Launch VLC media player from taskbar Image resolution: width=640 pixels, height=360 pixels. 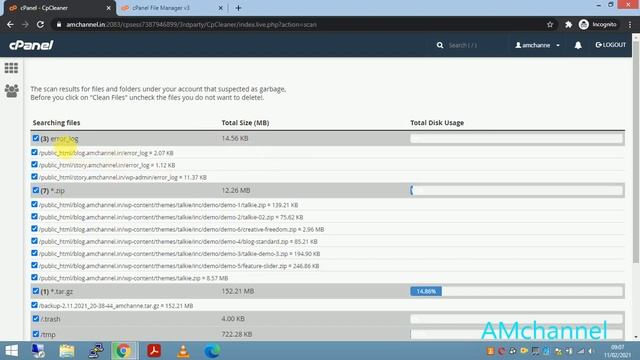tap(183, 351)
